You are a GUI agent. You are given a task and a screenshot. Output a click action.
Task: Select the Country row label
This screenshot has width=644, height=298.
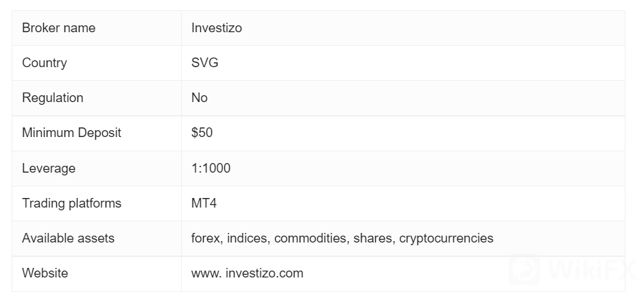pyautogui.click(x=44, y=63)
